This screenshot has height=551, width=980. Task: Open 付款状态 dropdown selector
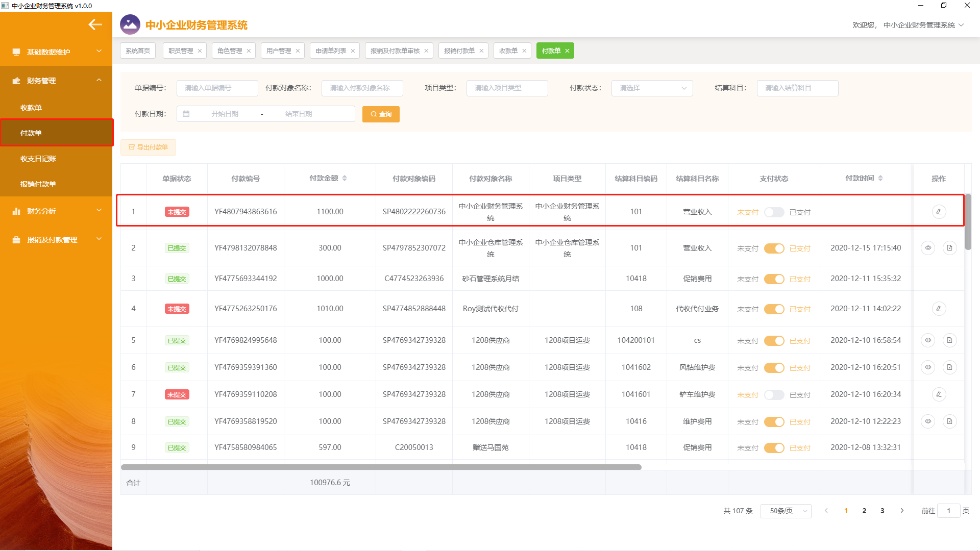coord(652,88)
